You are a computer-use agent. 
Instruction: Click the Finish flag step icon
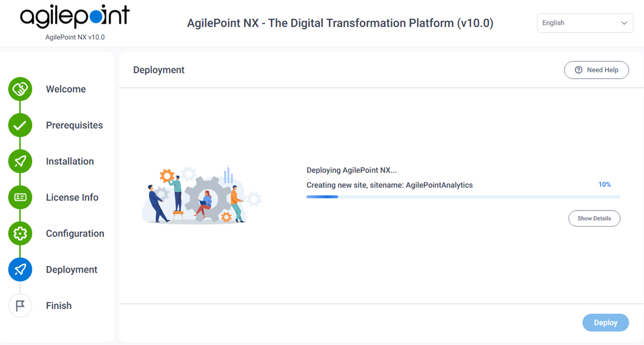[20, 306]
